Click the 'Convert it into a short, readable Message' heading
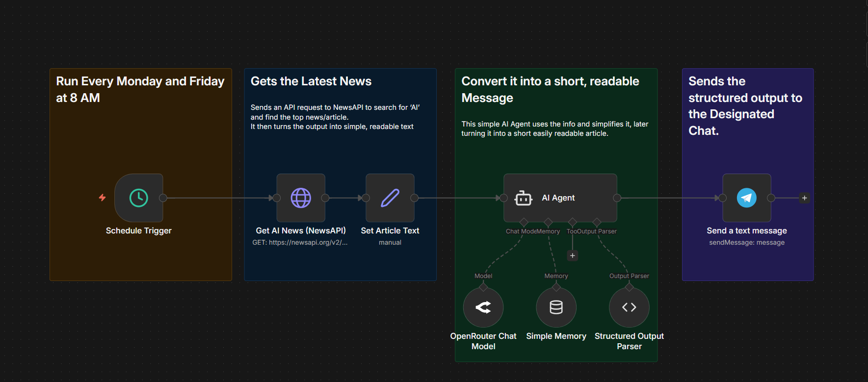This screenshot has height=382, width=868. [550, 90]
